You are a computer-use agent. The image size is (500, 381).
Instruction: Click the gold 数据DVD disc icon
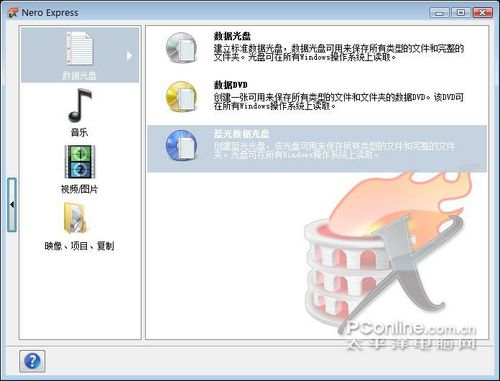(x=182, y=96)
